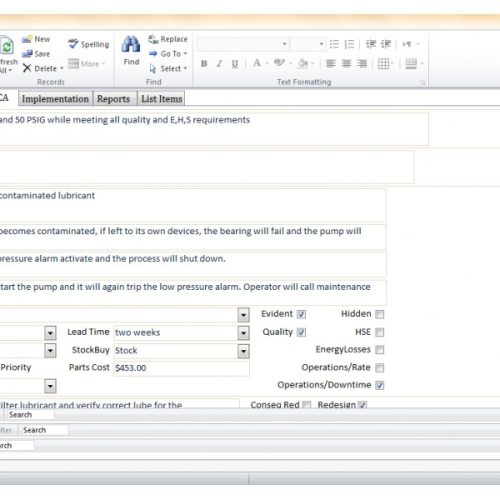This screenshot has height=500, width=500.
Task: Align text right
Action: pyautogui.click(x=362, y=63)
